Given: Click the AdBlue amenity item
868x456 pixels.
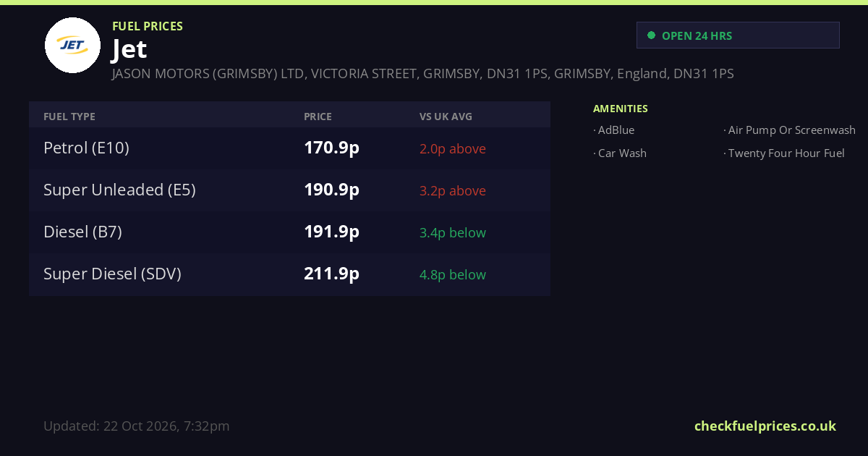Looking at the screenshot, I should click(614, 130).
